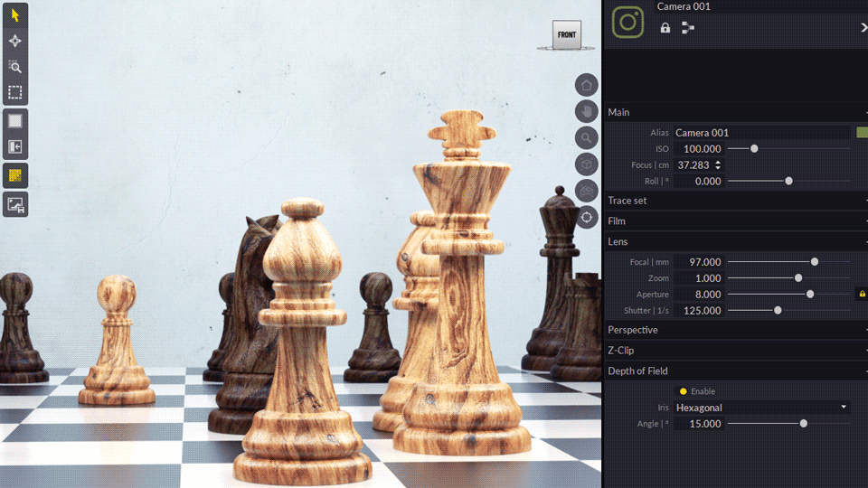Click the Focal length slider handle
Image resolution: width=868 pixels, height=488 pixels.
click(815, 261)
